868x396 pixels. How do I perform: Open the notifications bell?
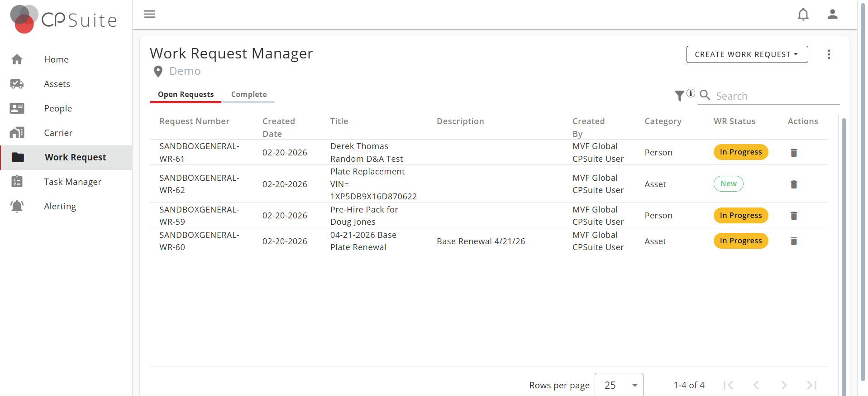[803, 14]
